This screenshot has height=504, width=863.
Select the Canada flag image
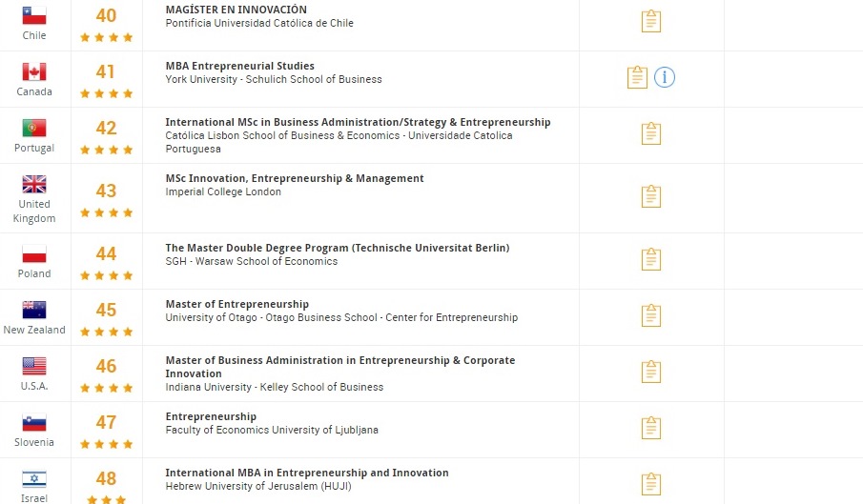[34, 72]
